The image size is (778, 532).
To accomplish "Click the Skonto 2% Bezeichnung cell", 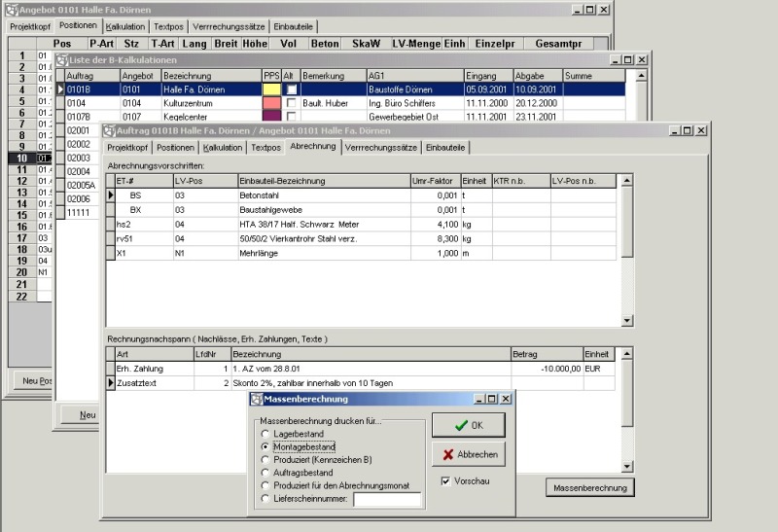I will click(371, 383).
